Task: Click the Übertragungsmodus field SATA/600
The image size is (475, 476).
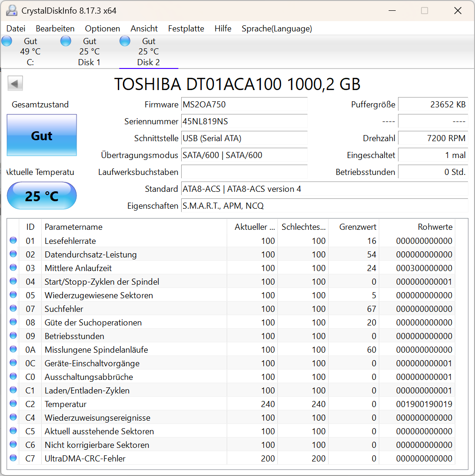Action: [245, 155]
